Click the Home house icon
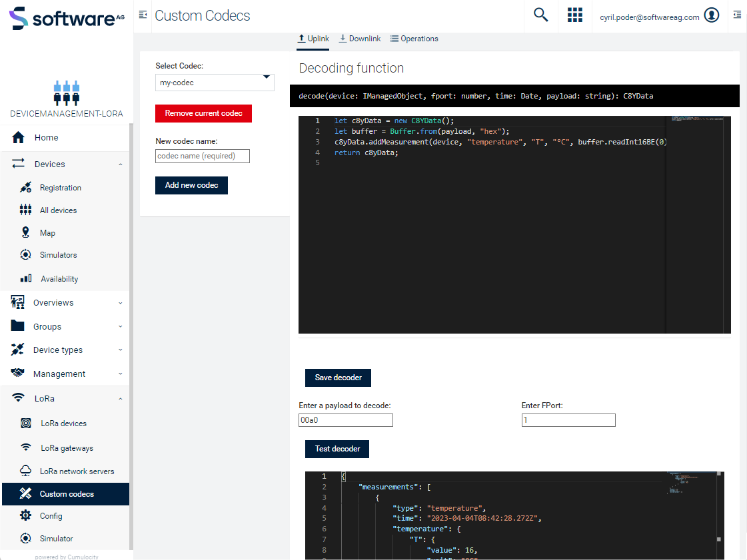This screenshot has height=560, width=747. (18, 138)
